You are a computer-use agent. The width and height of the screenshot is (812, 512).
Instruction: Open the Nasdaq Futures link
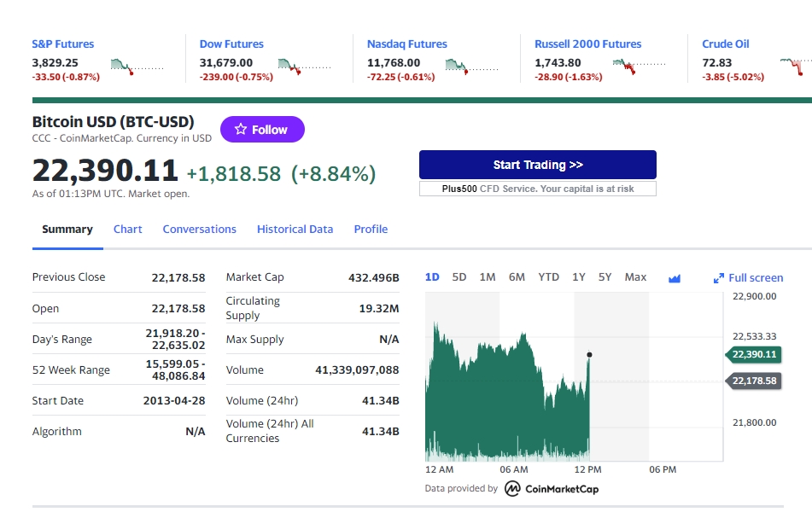click(x=407, y=44)
